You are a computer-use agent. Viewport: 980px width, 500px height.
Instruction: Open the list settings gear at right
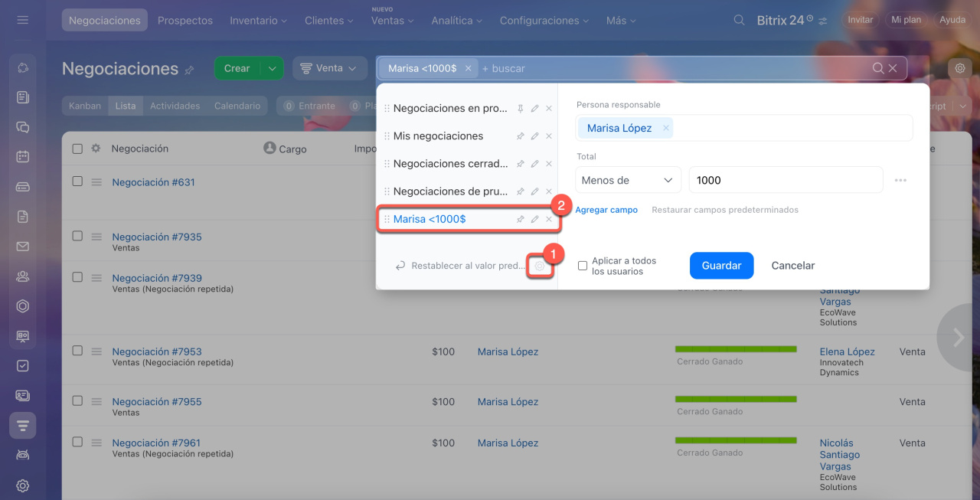959,68
